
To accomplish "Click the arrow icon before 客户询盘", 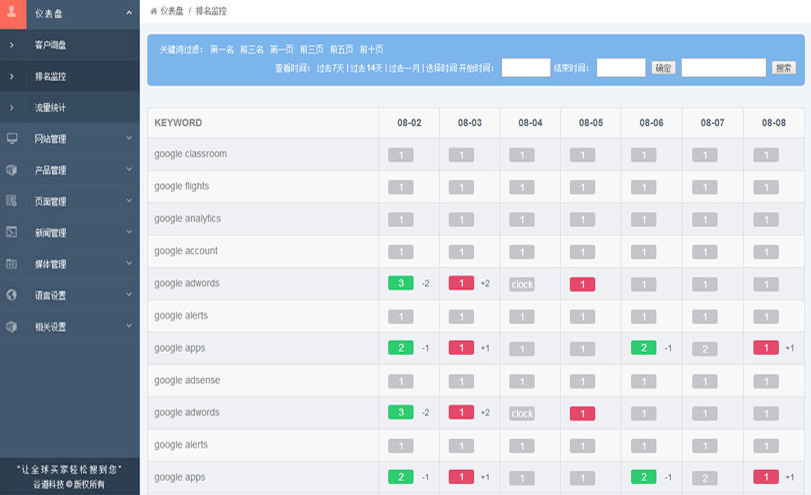I will click(12, 46).
